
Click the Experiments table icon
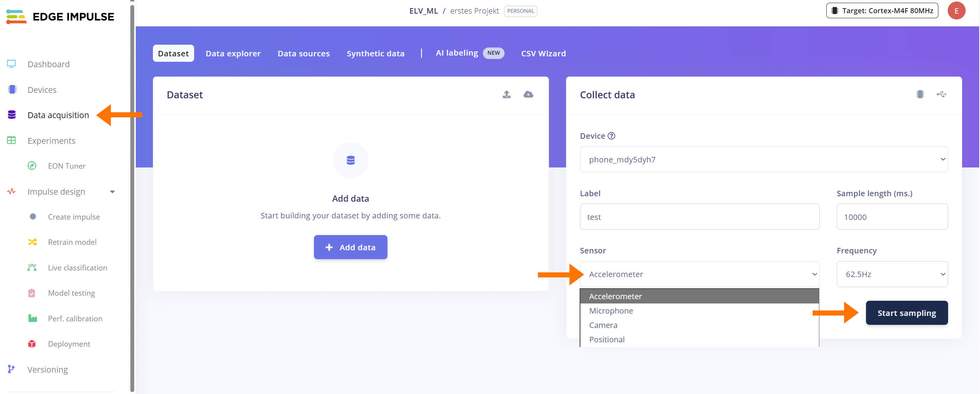pos(11,140)
